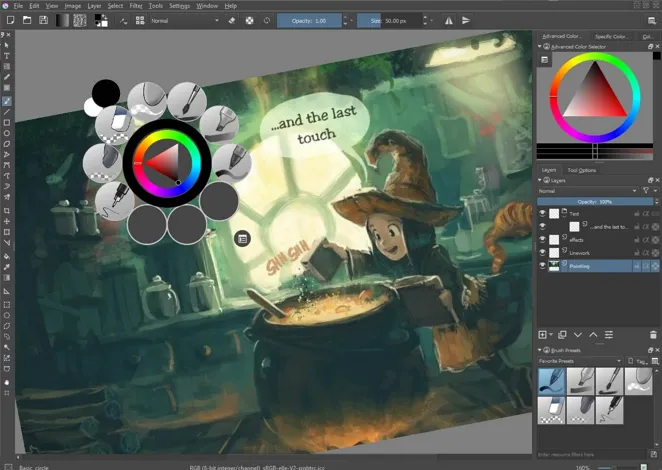Screen dimensions: 662x470
Task: Switch to the Tool Options tab
Action: pos(581,170)
